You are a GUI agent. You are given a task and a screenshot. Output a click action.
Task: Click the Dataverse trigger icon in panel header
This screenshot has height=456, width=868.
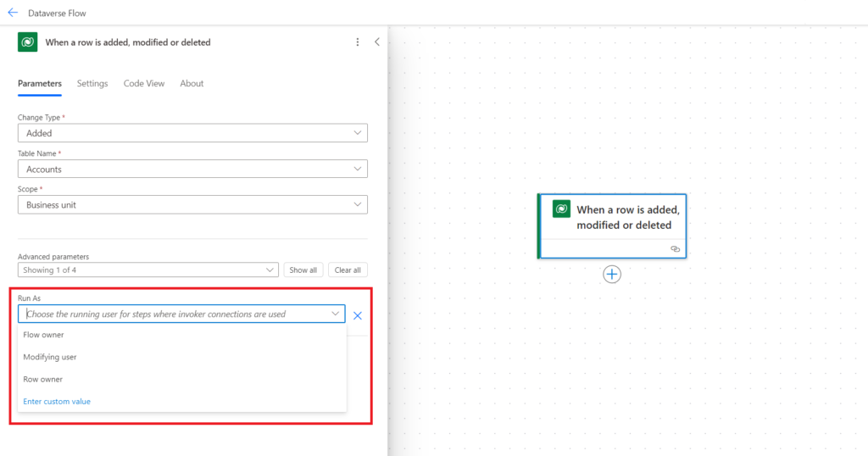[28, 42]
